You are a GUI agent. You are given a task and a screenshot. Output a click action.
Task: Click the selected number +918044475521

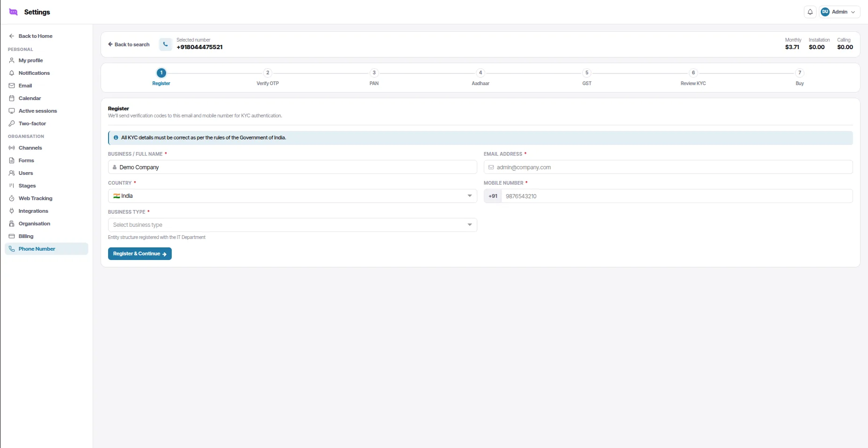[x=199, y=47]
